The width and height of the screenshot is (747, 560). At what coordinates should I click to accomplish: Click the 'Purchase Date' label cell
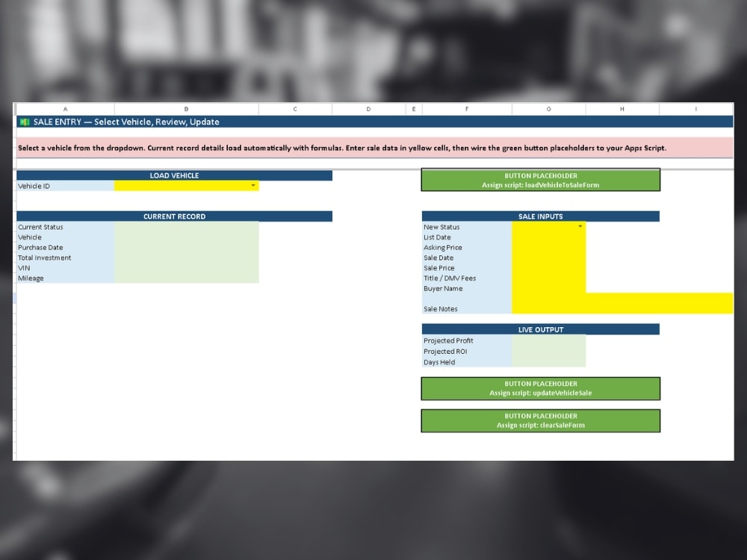point(65,248)
